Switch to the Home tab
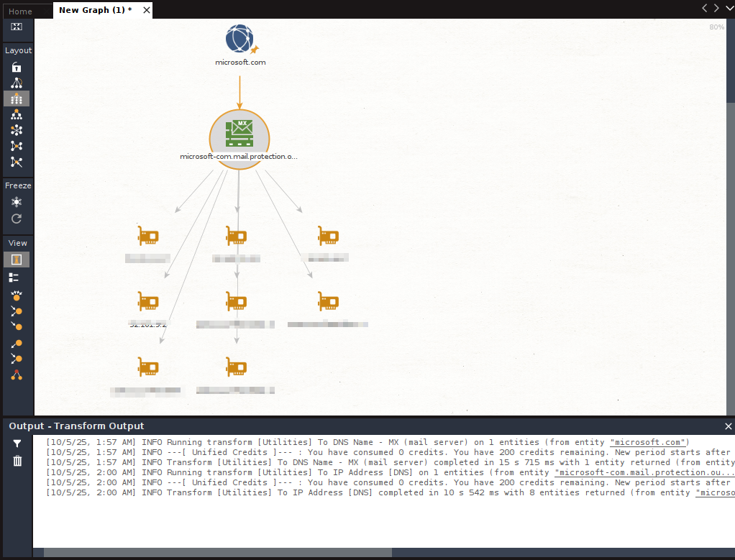 [20, 12]
